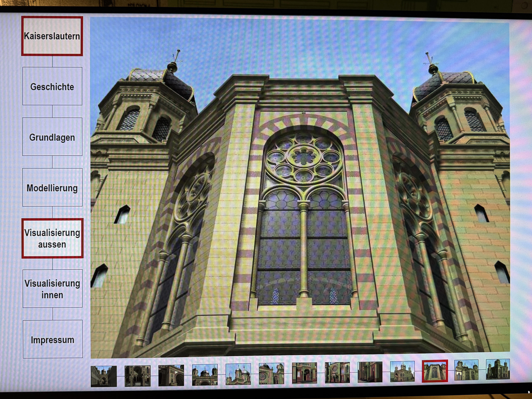This screenshot has height=399, width=532.
Task: Select Visualisierung aussen in the side menu
Action: pyautogui.click(x=52, y=238)
